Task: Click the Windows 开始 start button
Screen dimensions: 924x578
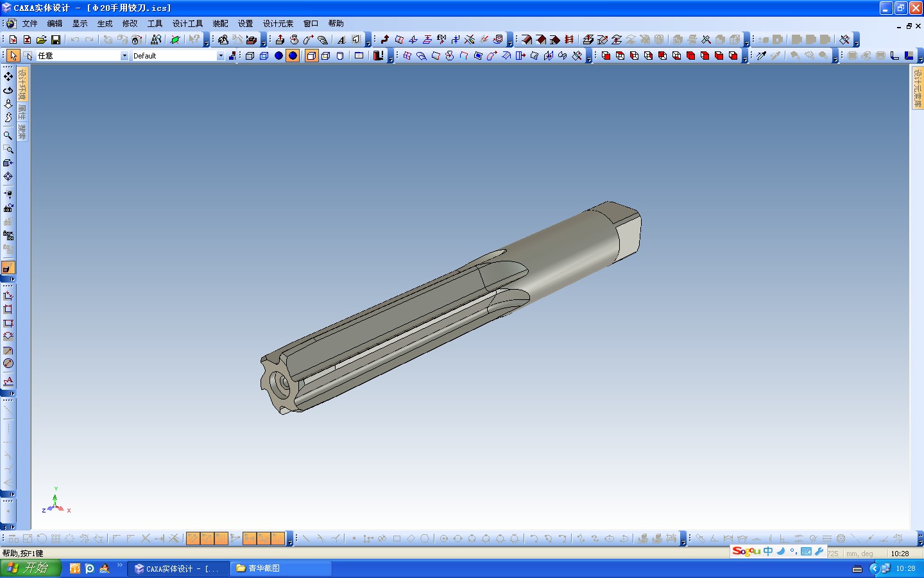Action: point(30,568)
